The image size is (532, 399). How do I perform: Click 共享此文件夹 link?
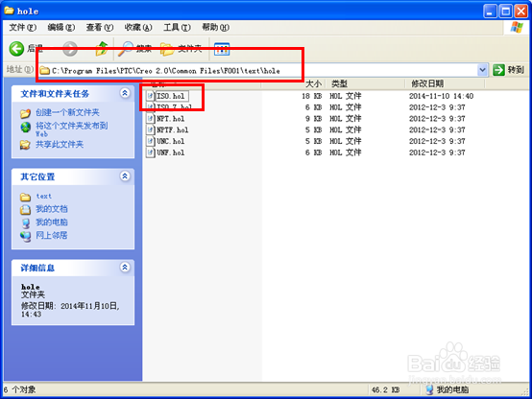click(60, 145)
